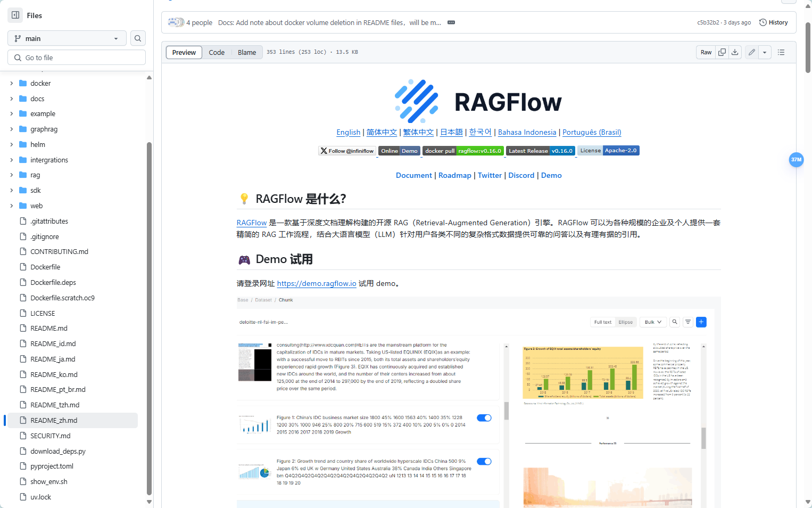This screenshot has height=508, width=812.
Task: Expand the docker folder
Action: 12,83
